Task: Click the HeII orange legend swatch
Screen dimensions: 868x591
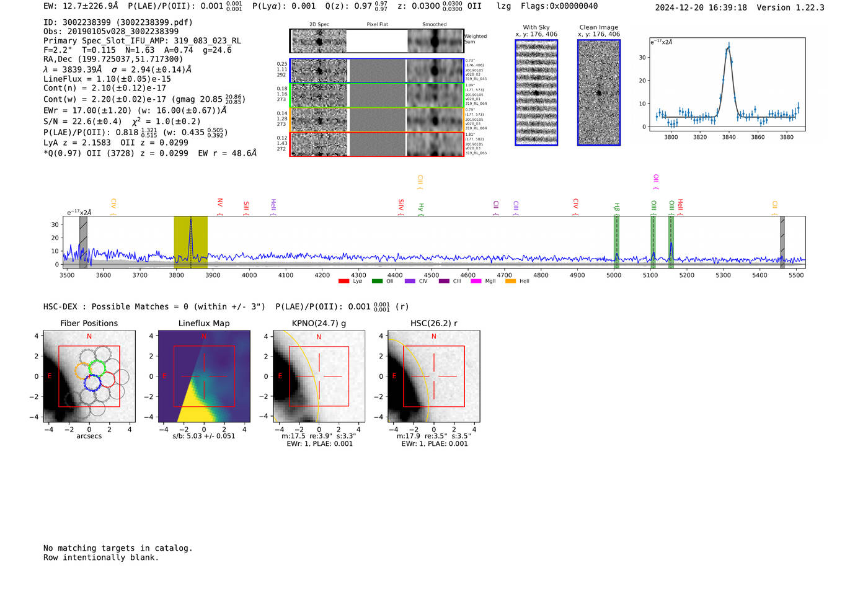Action: tap(510, 281)
